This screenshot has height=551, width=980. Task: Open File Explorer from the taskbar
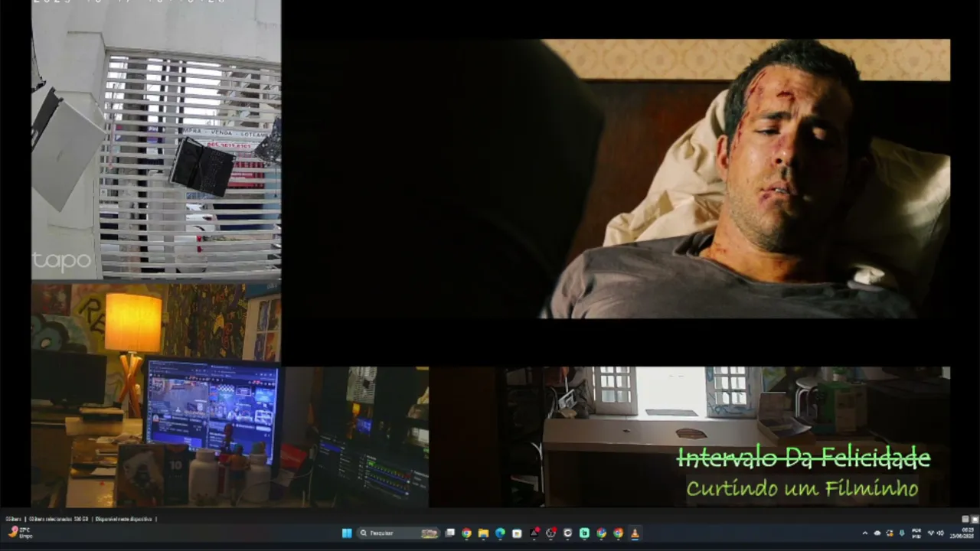tap(483, 533)
